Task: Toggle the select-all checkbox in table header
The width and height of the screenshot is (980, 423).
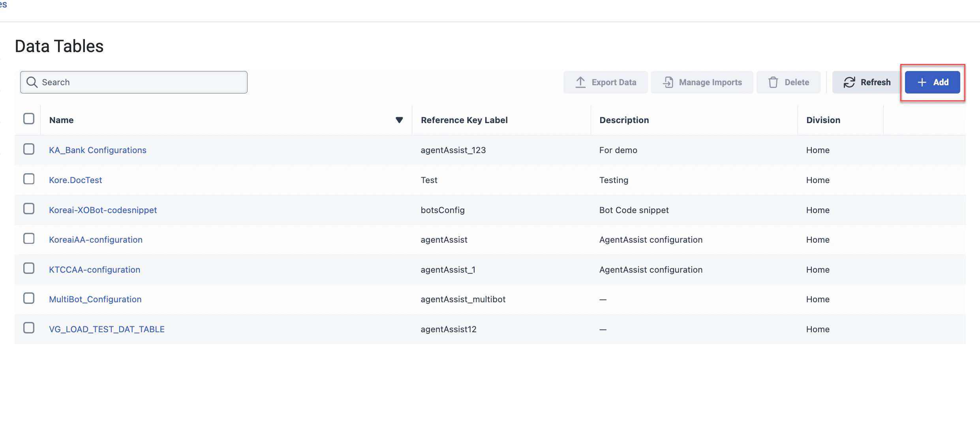Action: 29,118
